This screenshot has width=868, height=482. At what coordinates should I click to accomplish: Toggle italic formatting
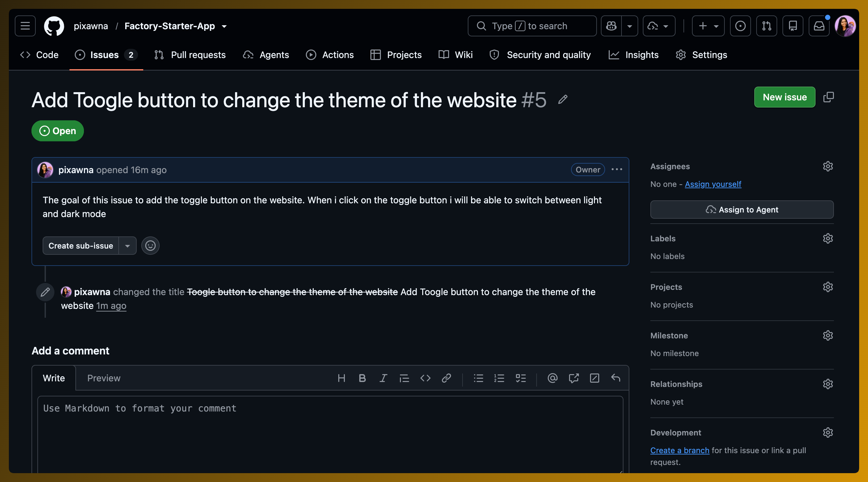pyautogui.click(x=383, y=378)
